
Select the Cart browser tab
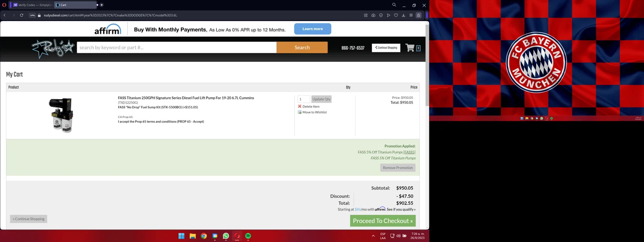[x=75, y=5]
